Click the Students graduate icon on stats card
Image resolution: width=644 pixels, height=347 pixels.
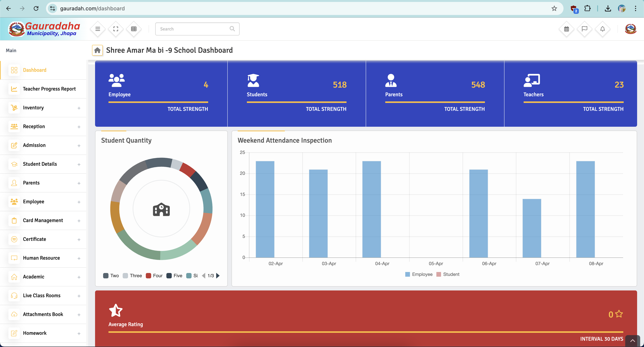tap(253, 80)
